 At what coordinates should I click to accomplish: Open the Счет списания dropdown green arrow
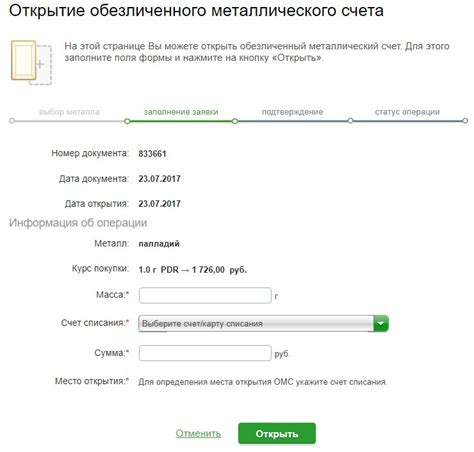pos(381,323)
